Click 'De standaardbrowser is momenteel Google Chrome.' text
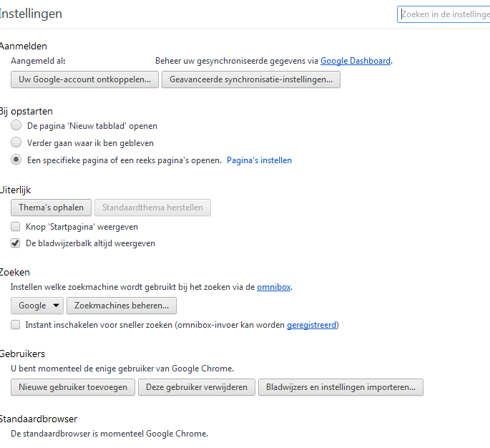 click(x=109, y=434)
